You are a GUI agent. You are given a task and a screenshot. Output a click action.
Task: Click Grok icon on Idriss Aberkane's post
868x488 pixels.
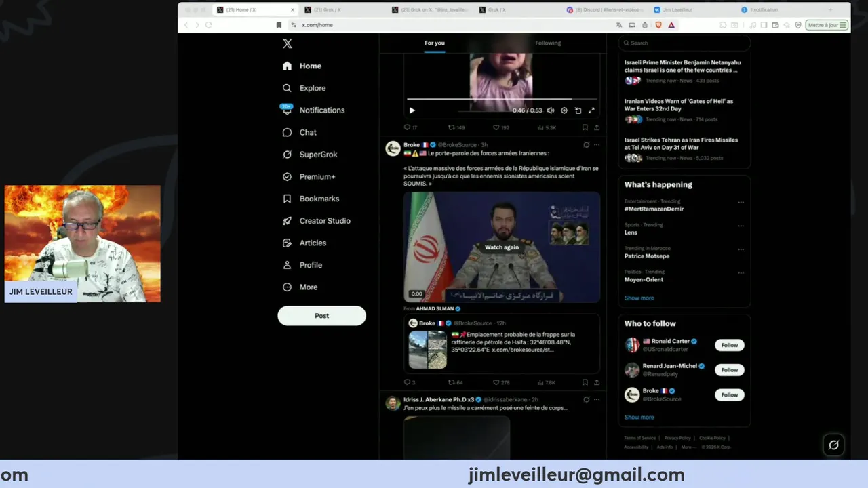click(x=587, y=399)
